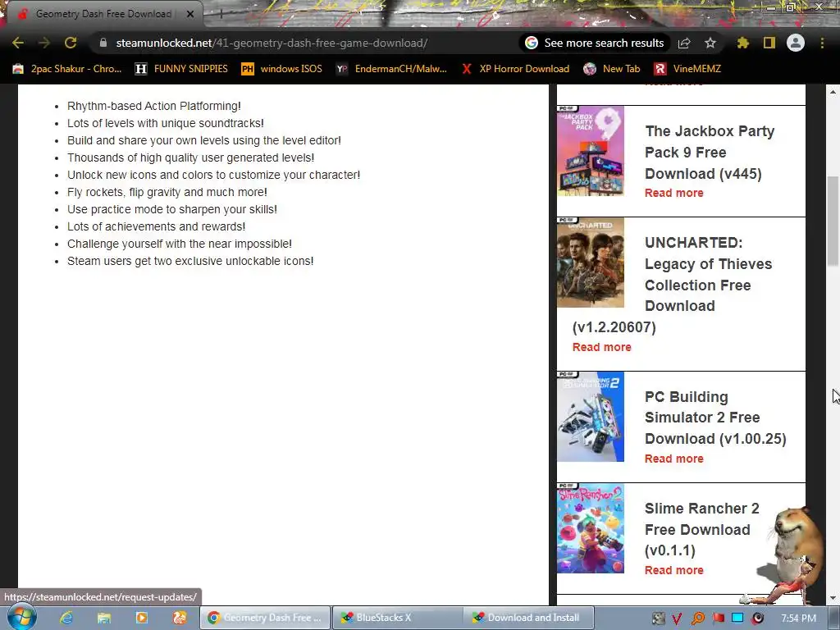Click the Slime Rancher 2 cover image

click(x=591, y=528)
